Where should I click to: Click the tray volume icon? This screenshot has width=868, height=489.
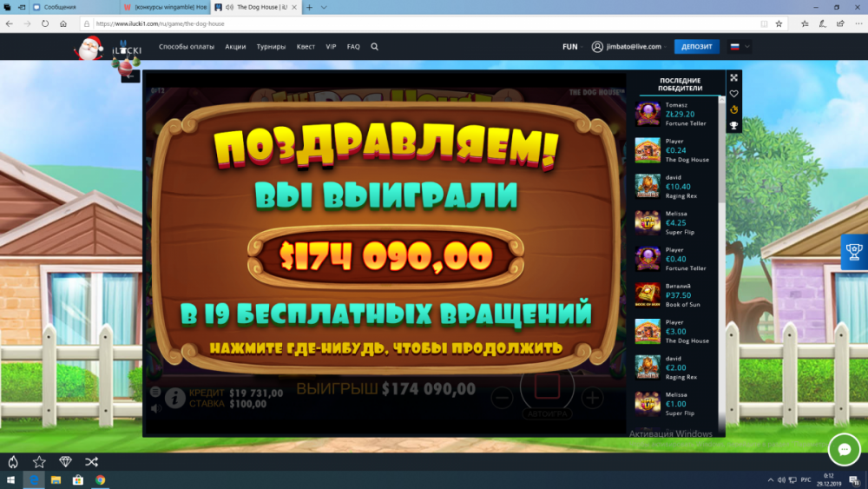(x=781, y=480)
